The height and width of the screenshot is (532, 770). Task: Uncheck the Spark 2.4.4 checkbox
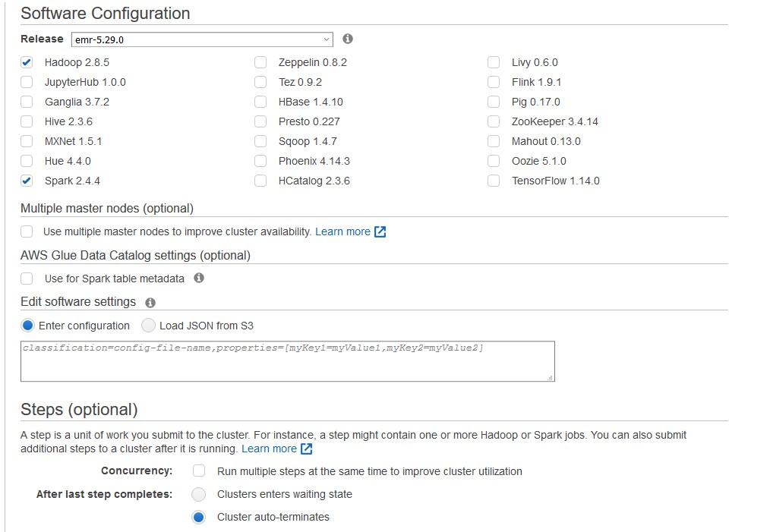click(27, 181)
